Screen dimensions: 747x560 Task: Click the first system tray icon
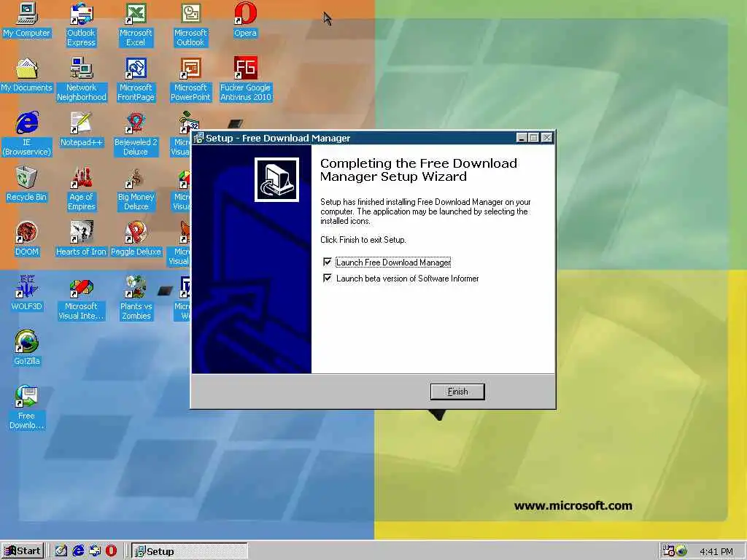point(668,551)
